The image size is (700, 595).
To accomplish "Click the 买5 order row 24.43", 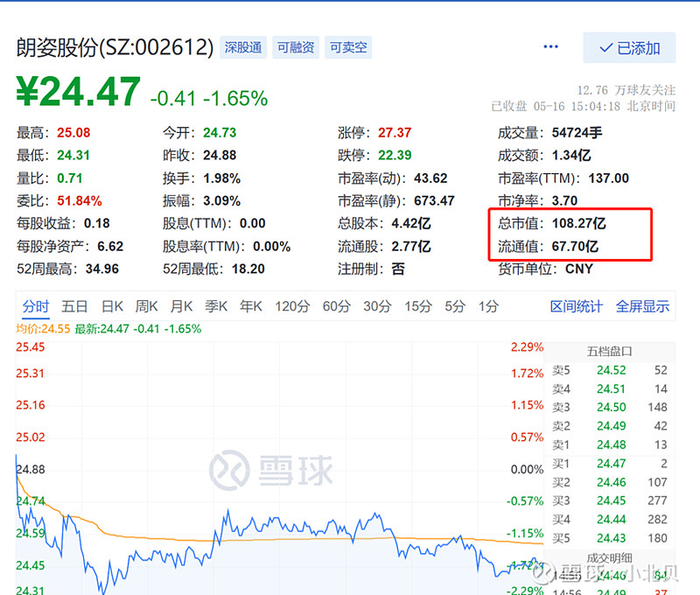I will coord(610,538).
